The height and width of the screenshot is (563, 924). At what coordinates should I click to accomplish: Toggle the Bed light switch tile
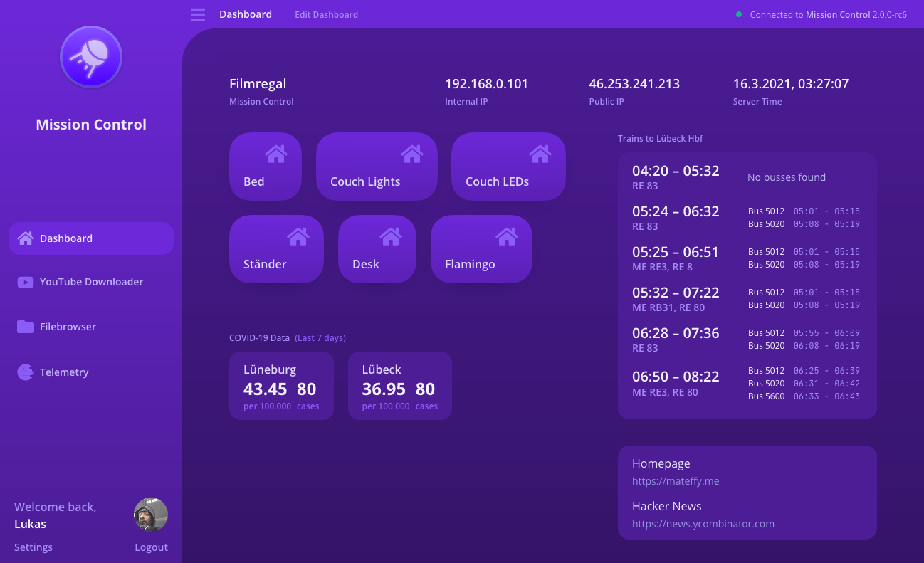pyautogui.click(x=266, y=167)
